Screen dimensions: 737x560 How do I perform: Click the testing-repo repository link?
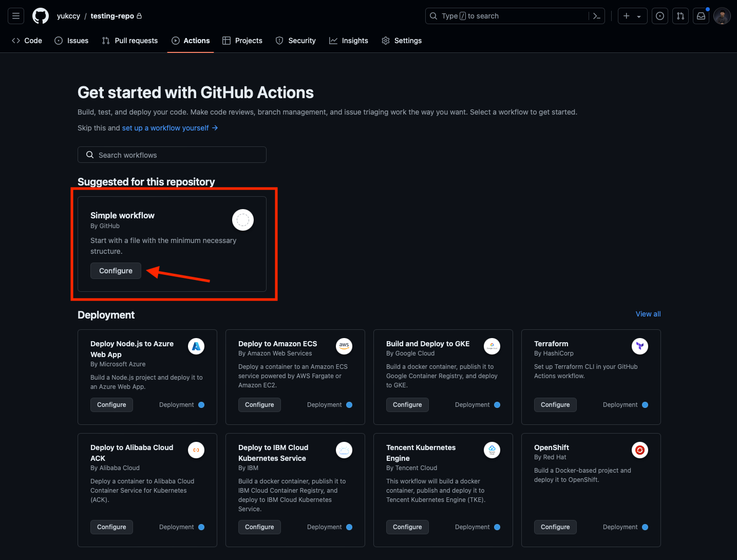112,16
